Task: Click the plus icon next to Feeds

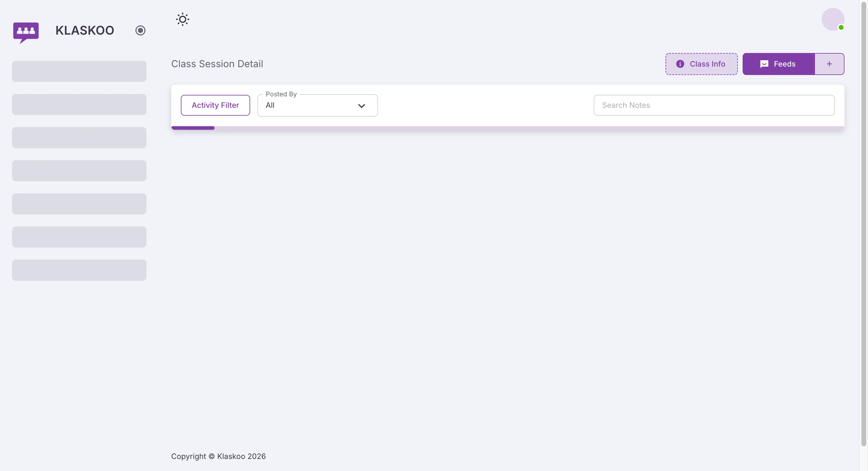Action: 829,64
